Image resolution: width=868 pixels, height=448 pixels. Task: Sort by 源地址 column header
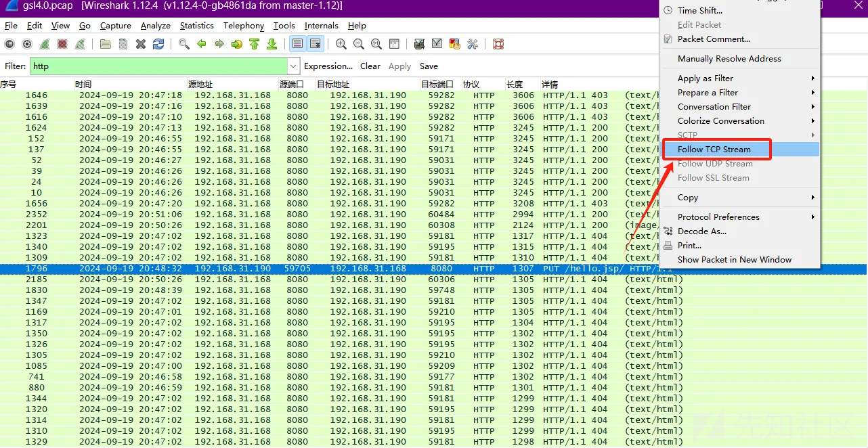232,85
